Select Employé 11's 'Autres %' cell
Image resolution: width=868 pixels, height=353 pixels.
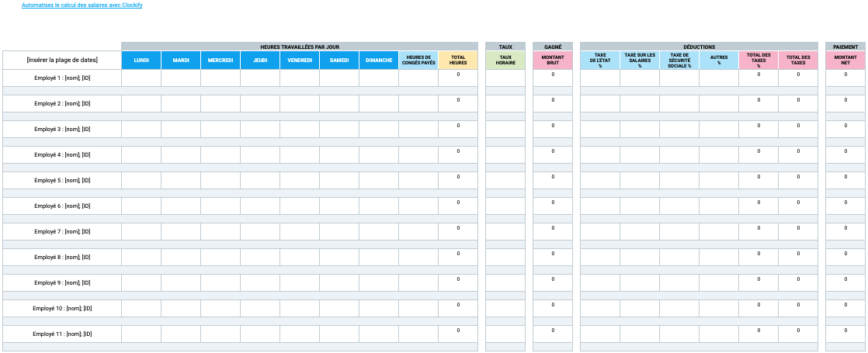pyautogui.click(x=719, y=334)
